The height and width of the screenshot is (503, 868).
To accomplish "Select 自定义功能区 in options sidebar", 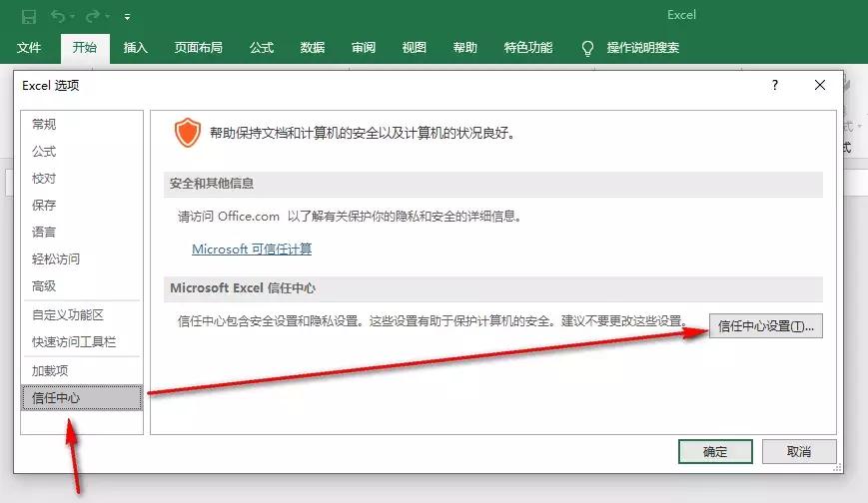I will (x=81, y=314).
